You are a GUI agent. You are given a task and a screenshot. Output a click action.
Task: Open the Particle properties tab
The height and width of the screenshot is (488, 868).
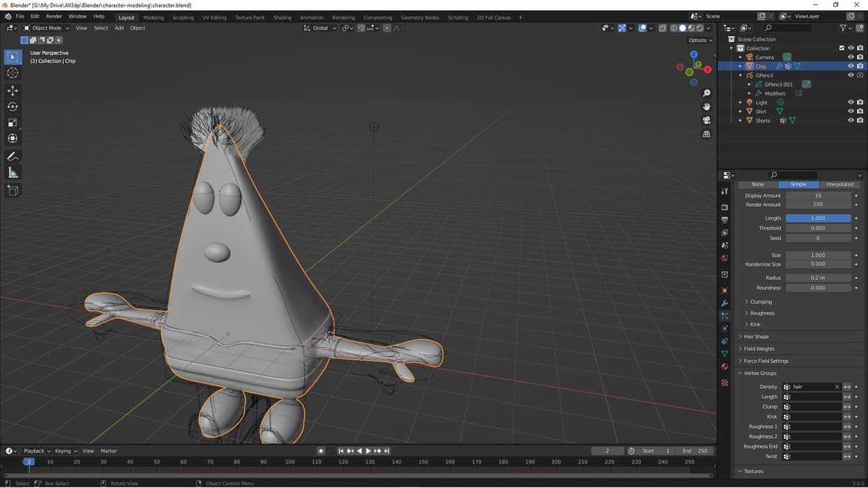pyautogui.click(x=725, y=315)
